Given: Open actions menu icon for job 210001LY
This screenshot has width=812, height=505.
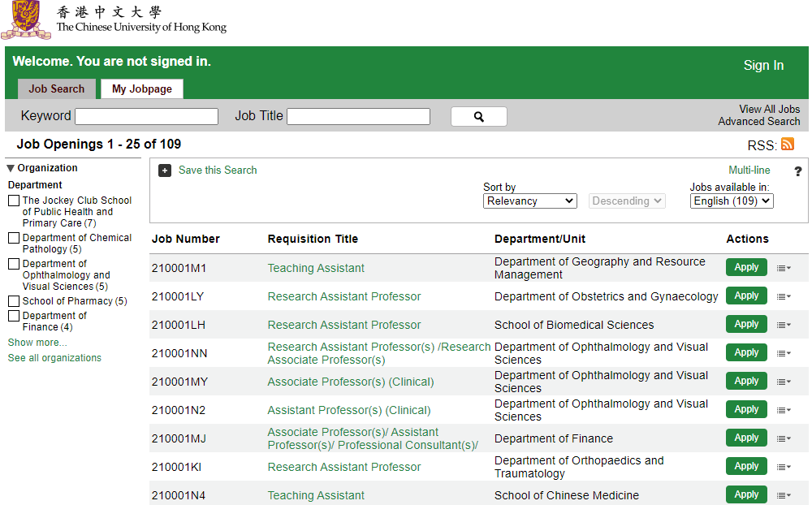Looking at the screenshot, I should coord(784,297).
